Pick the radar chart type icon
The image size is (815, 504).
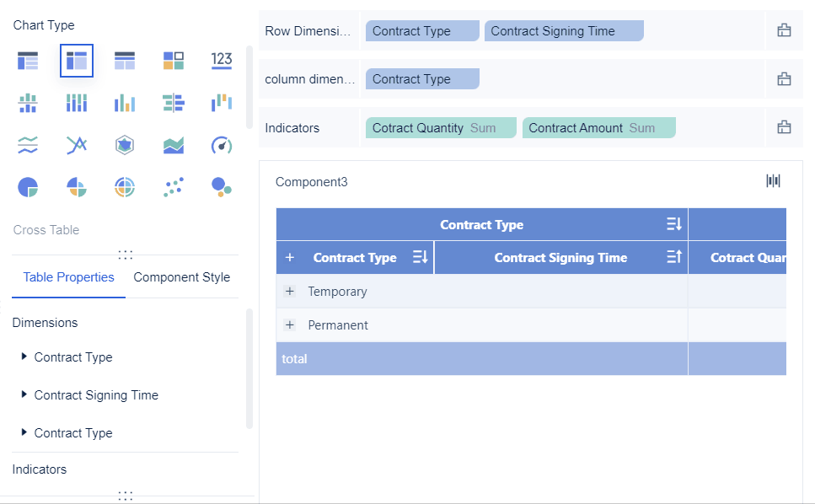125,145
